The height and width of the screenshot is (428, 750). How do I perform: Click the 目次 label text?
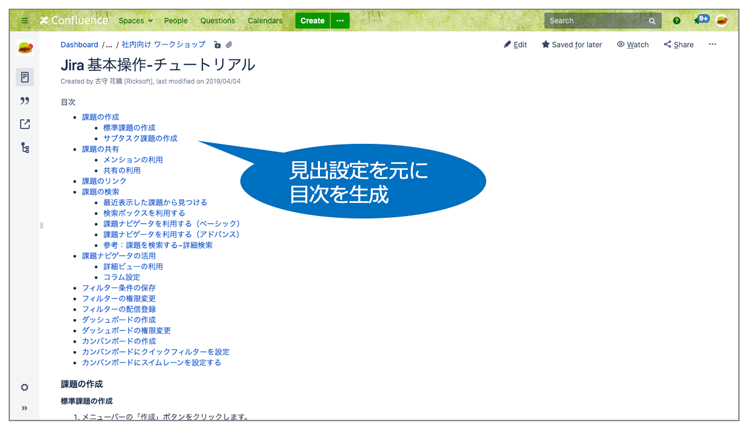[68, 102]
